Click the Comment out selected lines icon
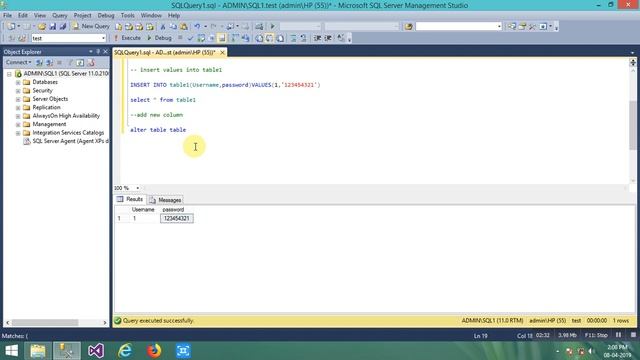The height and width of the screenshot is (360, 640). [293, 38]
